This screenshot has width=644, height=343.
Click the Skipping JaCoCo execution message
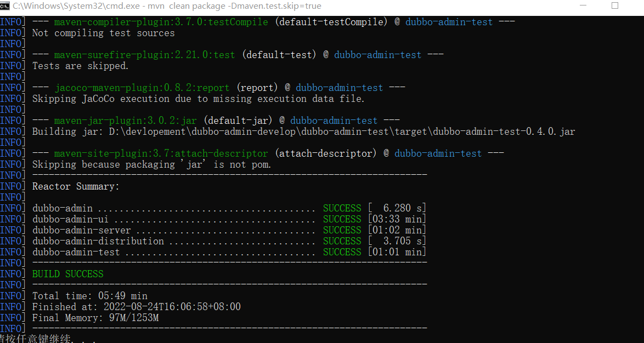[x=198, y=99]
